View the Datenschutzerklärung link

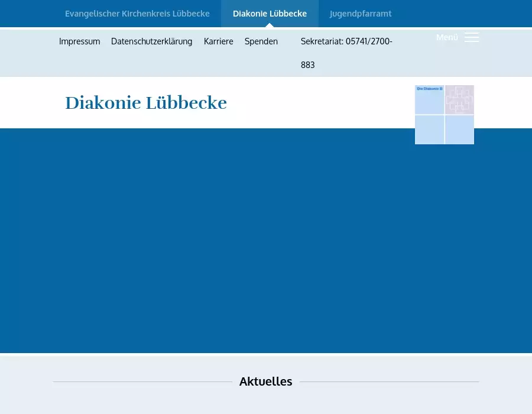152,41
